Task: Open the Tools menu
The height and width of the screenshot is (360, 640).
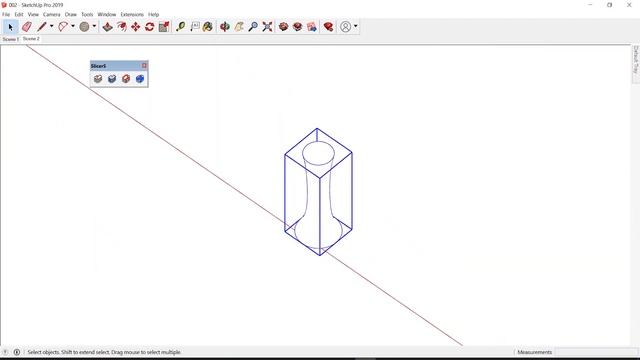Action: [87, 15]
